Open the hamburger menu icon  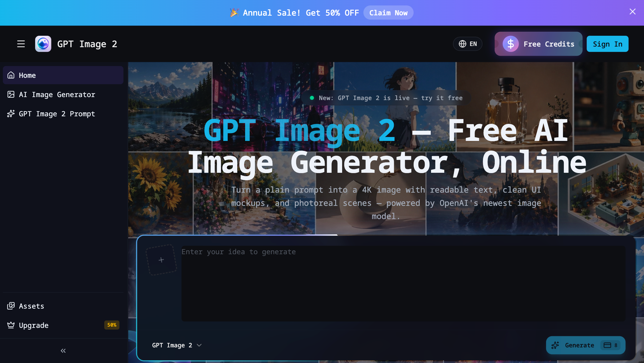click(x=21, y=44)
